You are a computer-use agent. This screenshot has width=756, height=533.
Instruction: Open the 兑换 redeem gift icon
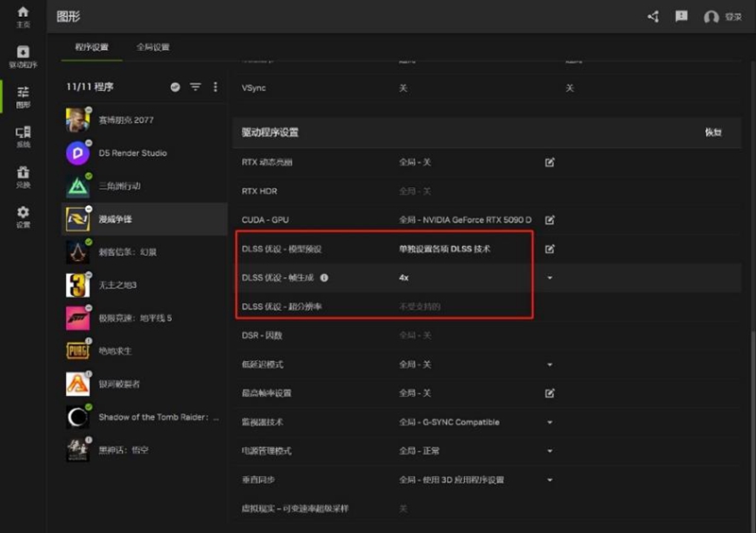23,176
